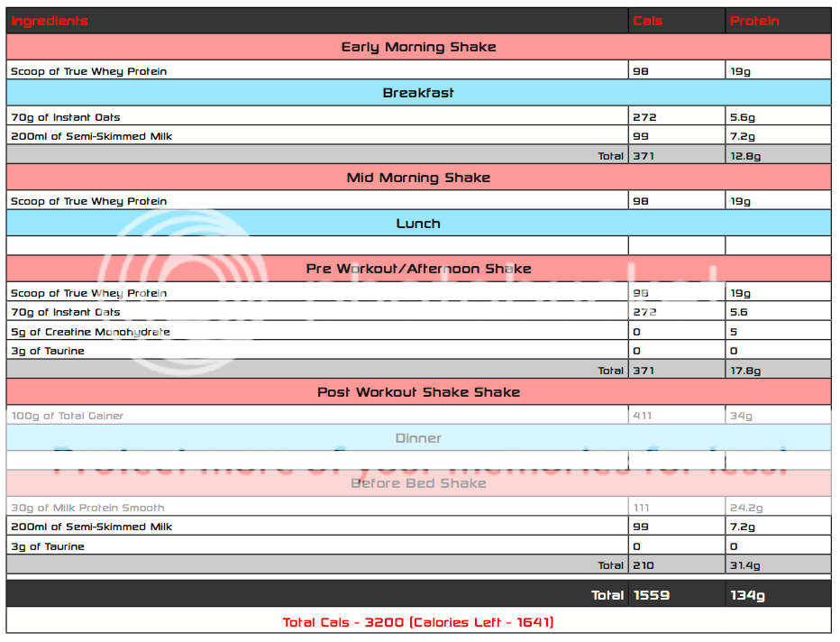This screenshot has width=840, height=642.
Task: Click "200ml of Semi-Skimmed Milk" in Breakfast
Action: [x=92, y=136]
